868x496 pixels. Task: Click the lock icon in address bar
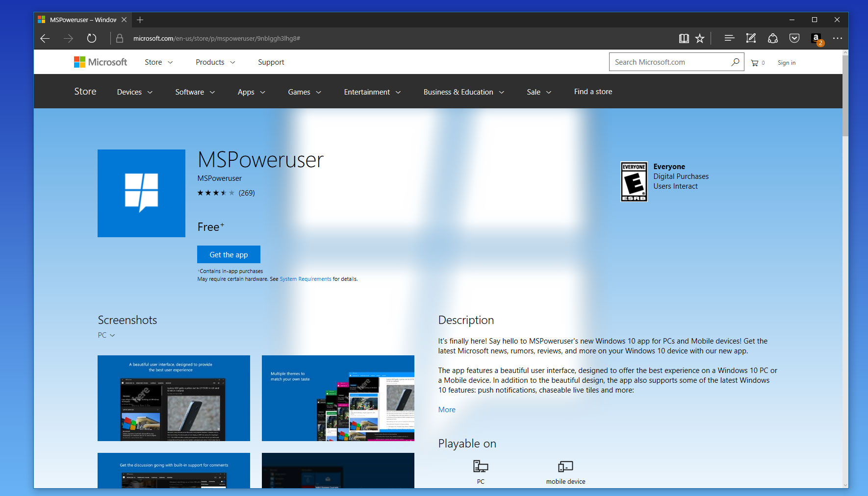[119, 38]
